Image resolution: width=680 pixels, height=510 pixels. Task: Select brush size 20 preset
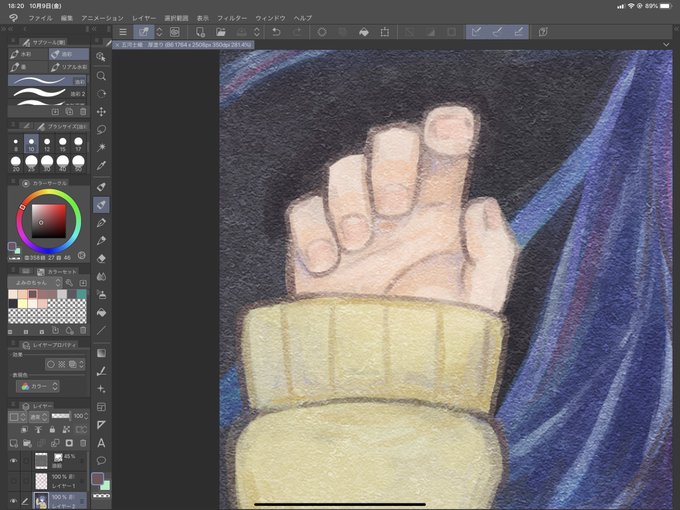click(16, 163)
